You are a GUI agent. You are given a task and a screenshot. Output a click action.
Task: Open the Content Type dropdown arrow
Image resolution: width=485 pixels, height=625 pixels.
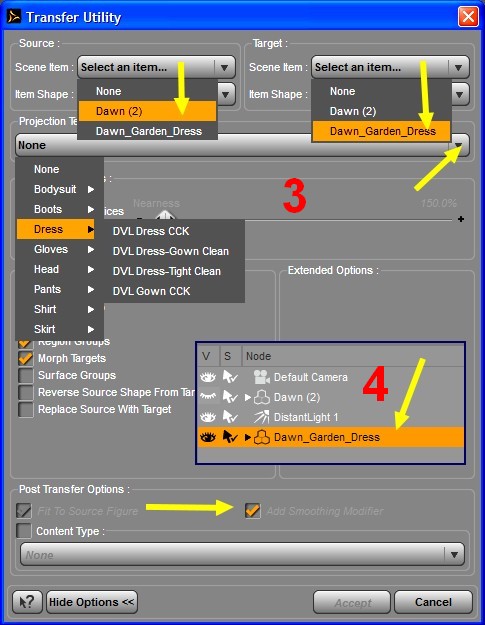[454, 554]
